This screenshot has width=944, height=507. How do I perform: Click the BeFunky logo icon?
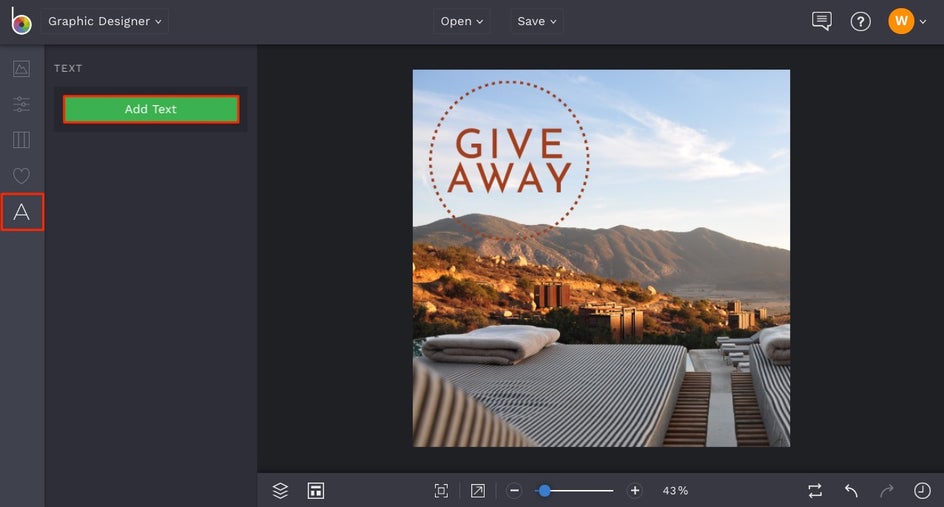(21, 21)
